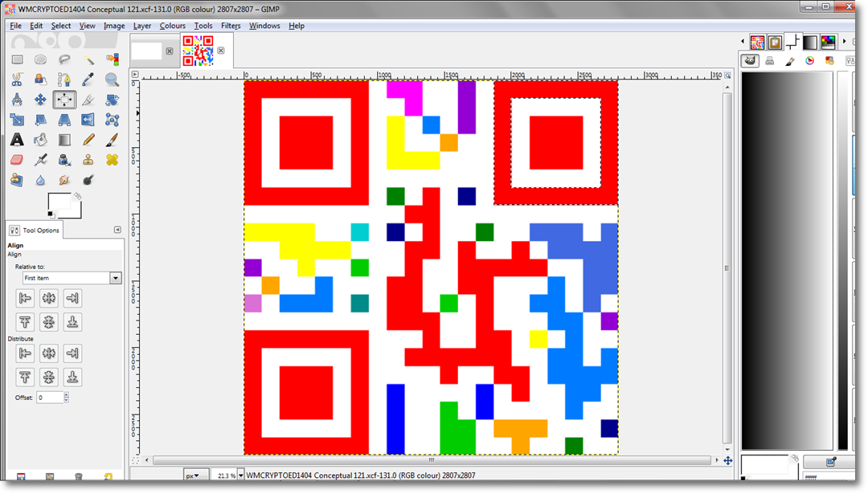Close the blank image tab
The height and width of the screenshot is (494, 868).
170,51
